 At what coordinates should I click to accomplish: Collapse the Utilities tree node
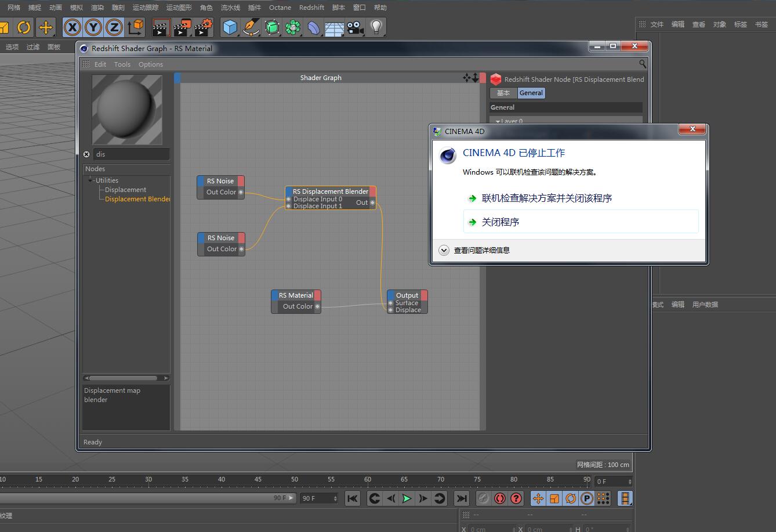[x=91, y=180]
